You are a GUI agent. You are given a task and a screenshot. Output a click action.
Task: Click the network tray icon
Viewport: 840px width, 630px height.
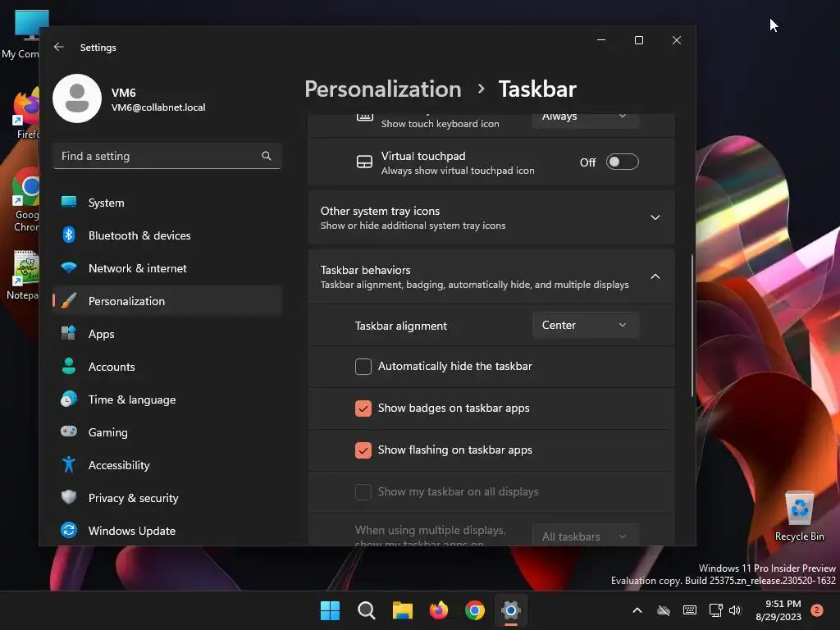point(715,610)
